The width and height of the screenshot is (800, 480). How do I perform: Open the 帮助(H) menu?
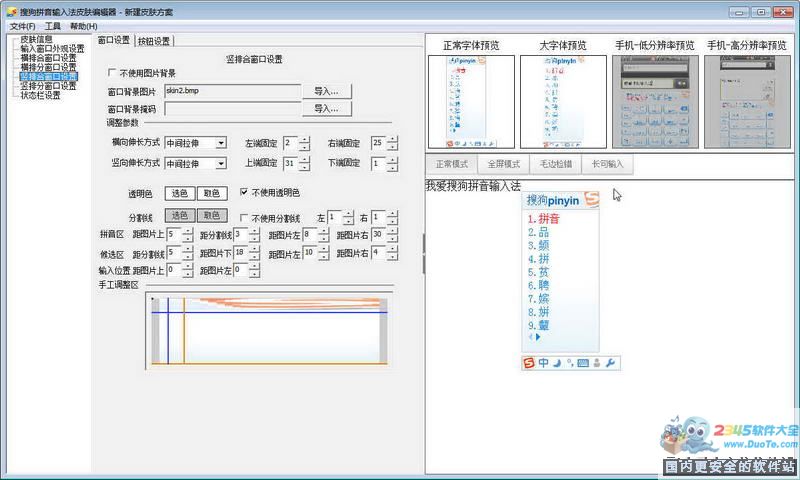84,26
